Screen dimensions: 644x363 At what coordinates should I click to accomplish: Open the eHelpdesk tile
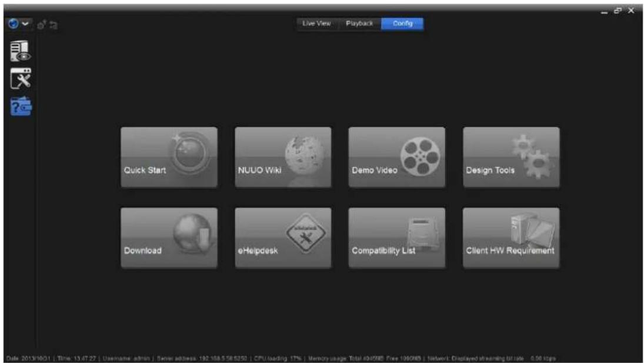tap(283, 238)
